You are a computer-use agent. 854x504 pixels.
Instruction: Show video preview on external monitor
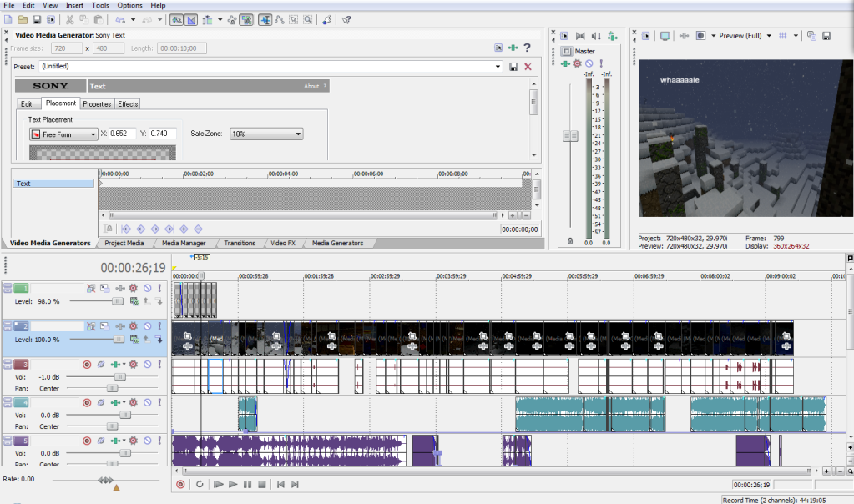coord(665,36)
